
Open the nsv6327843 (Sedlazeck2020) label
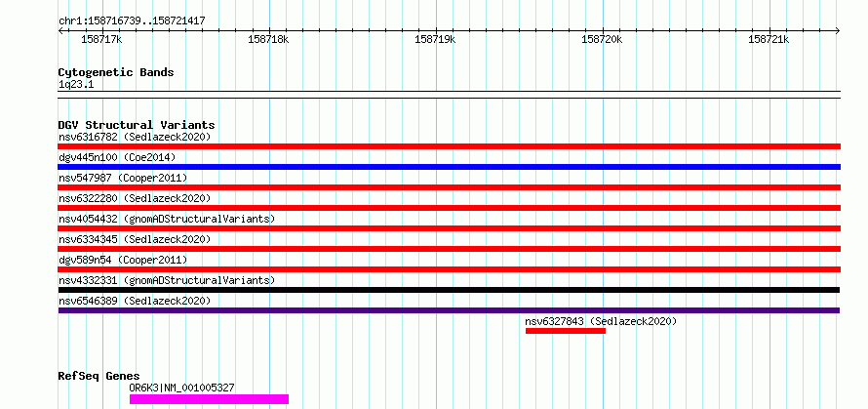pos(601,321)
